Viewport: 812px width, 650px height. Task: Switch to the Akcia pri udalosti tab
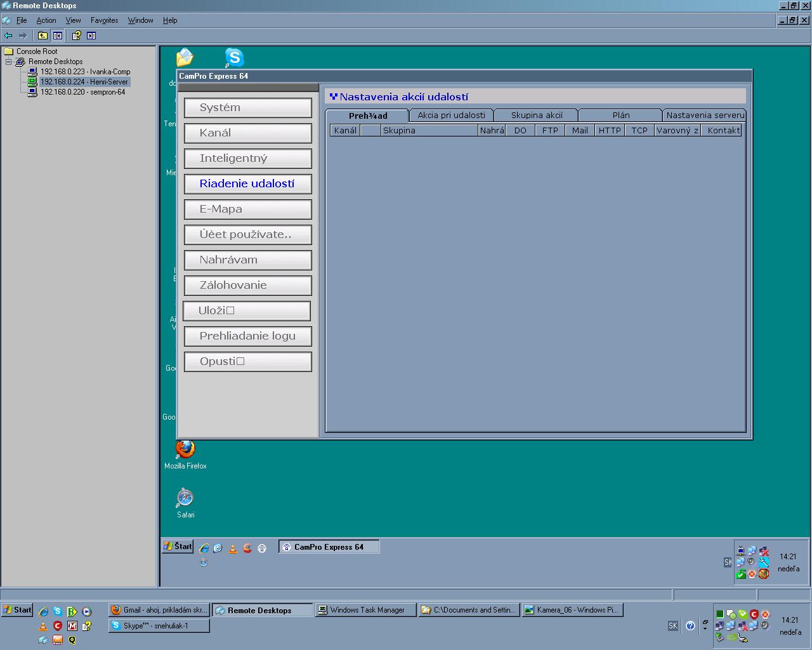point(451,115)
